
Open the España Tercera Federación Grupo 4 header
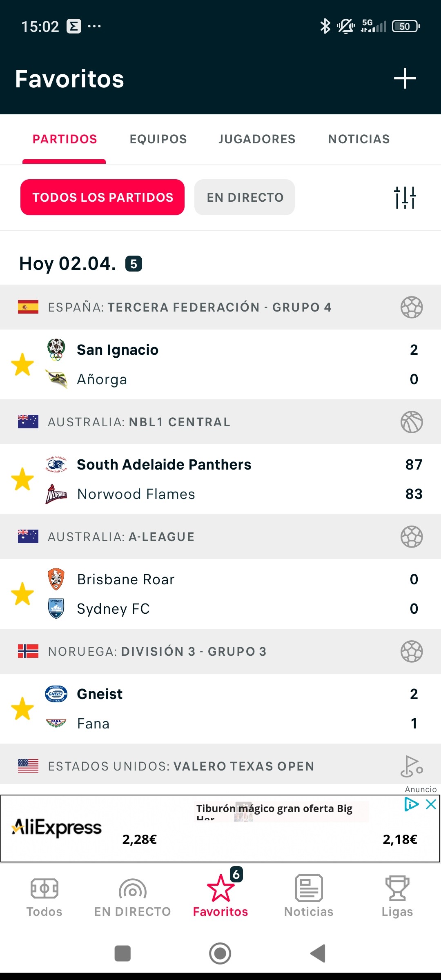(220, 307)
